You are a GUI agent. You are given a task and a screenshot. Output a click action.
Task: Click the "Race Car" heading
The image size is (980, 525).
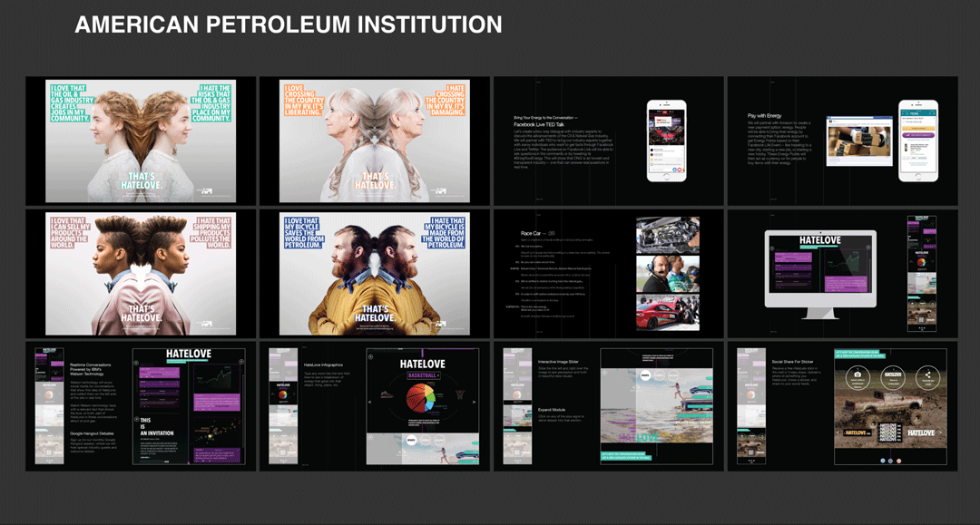pos(531,233)
